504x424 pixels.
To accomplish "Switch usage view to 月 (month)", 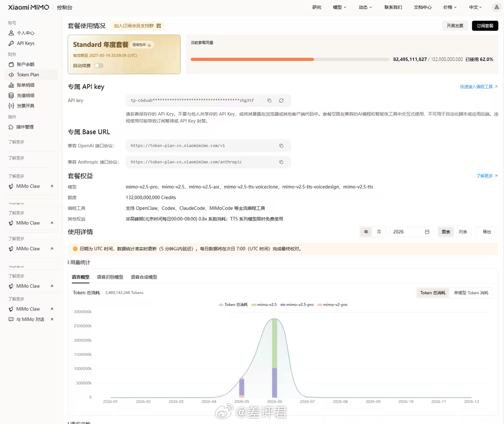I will [379, 232].
